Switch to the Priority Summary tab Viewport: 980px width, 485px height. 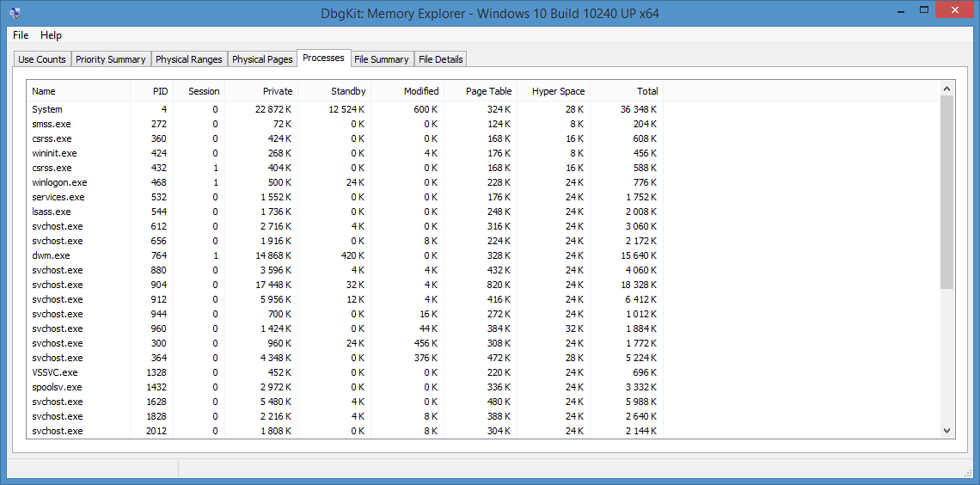111,59
